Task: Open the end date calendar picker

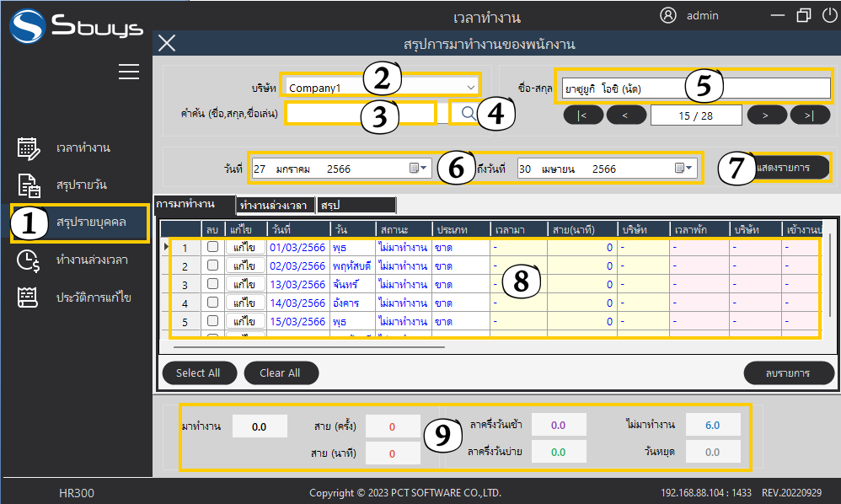Action: coord(684,169)
